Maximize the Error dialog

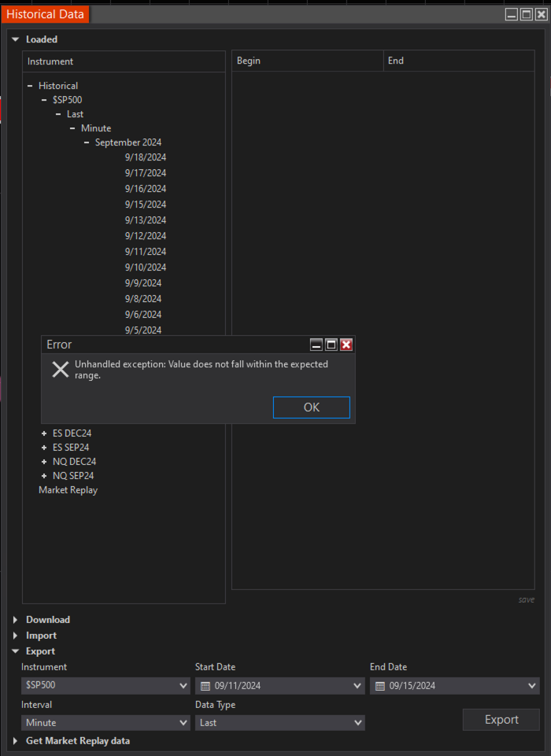(x=331, y=345)
